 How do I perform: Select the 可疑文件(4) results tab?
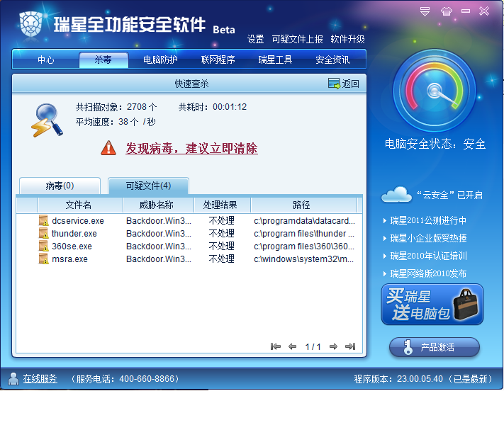pyautogui.click(x=148, y=186)
